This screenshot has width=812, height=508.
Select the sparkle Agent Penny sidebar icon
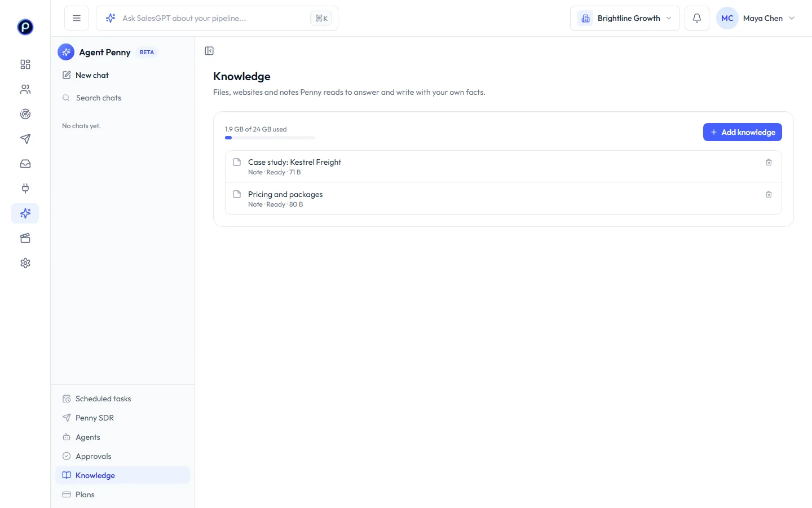[x=25, y=213]
